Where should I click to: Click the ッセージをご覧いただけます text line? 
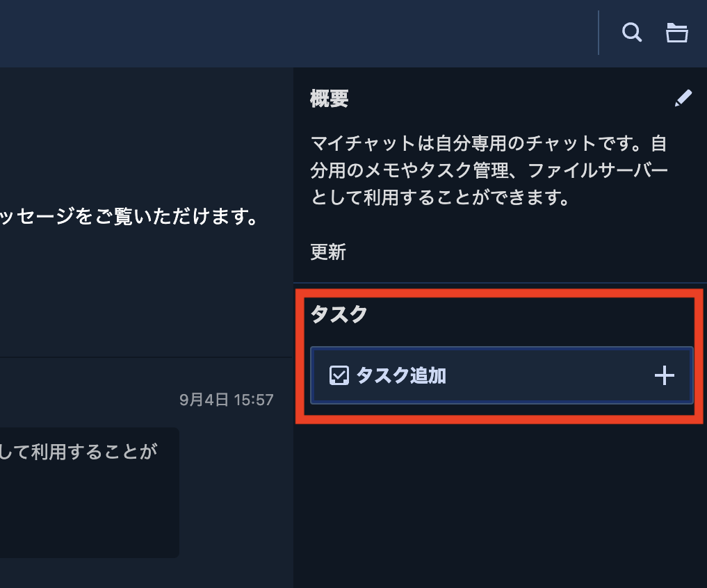coord(129,216)
